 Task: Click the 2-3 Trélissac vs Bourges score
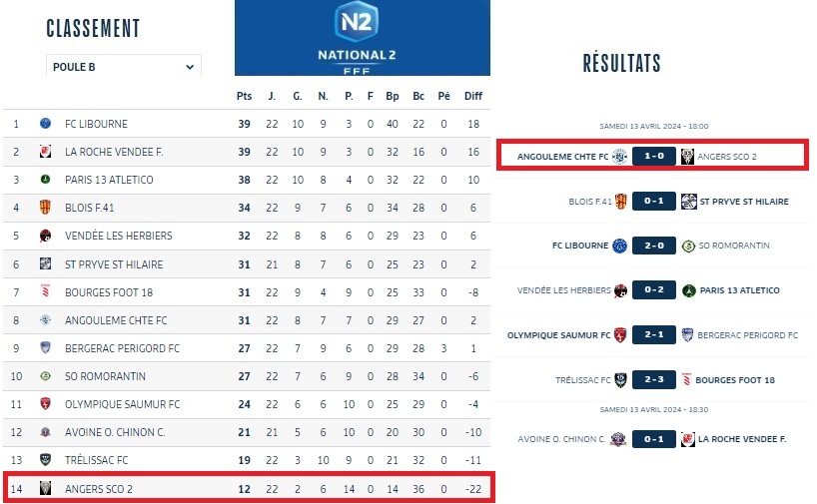tap(654, 380)
